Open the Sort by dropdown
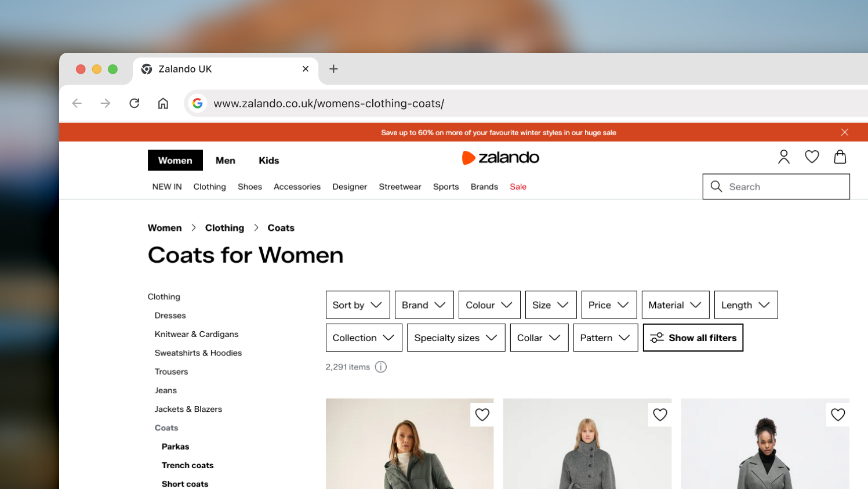The height and width of the screenshot is (489, 868). 358,305
